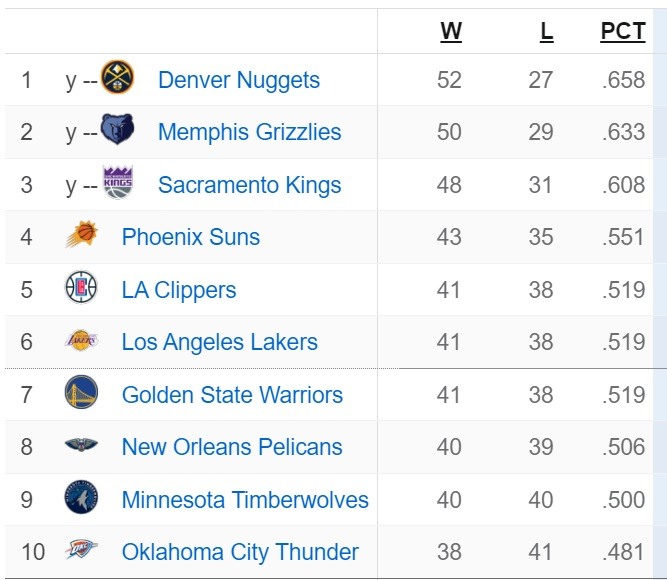Open the Golden State Warriors link
The width and height of the screenshot is (667, 580).
232,394
